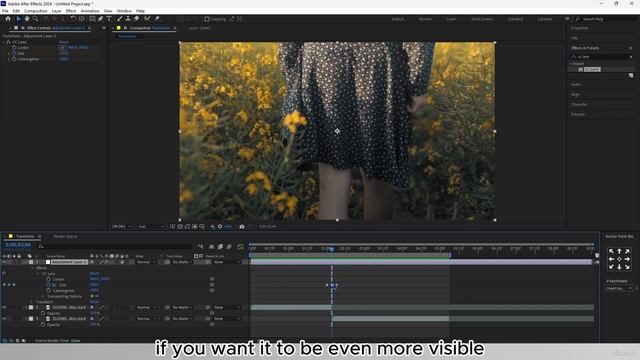The image size is (640, 360).
Task: Toggle the Center stopwatch in timeline
Action: (x=49, y=279)
